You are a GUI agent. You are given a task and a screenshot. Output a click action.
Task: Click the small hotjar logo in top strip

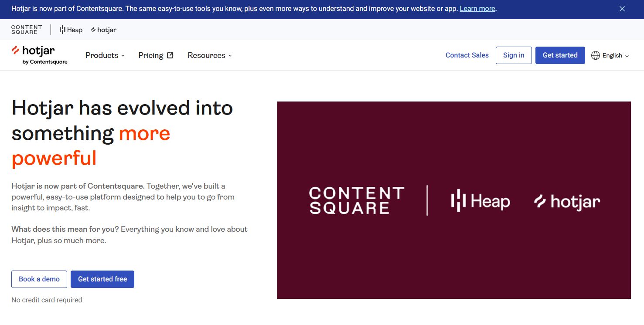pos(104,30)
